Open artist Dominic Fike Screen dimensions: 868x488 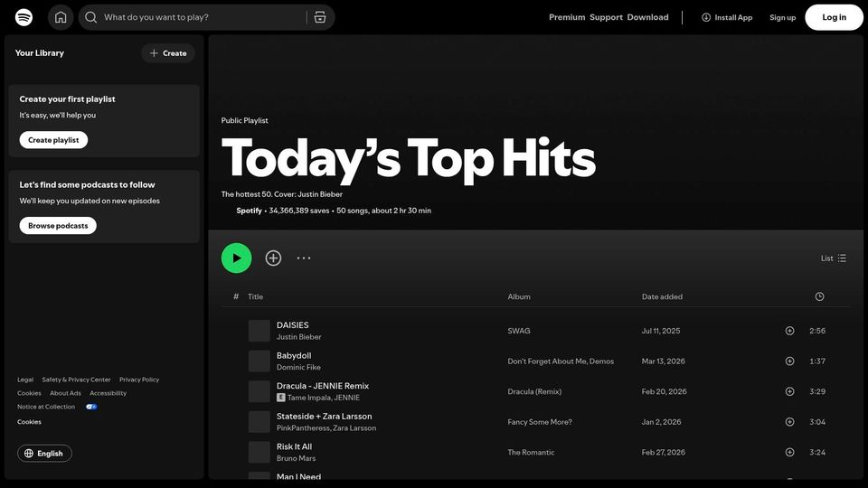pos(298,368)
